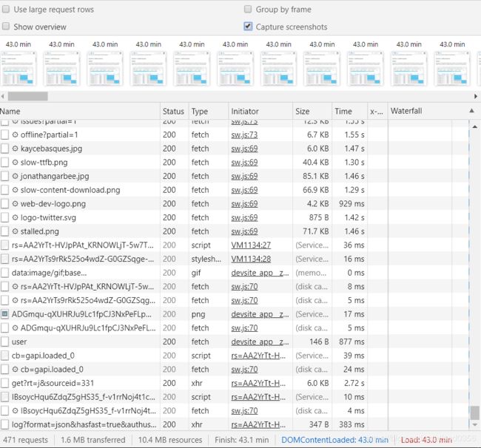The width and height of the screenshot is (481, 448).
Task: Click the filmstrip scroll-left arrow
Action: click(x=3, y=96)
